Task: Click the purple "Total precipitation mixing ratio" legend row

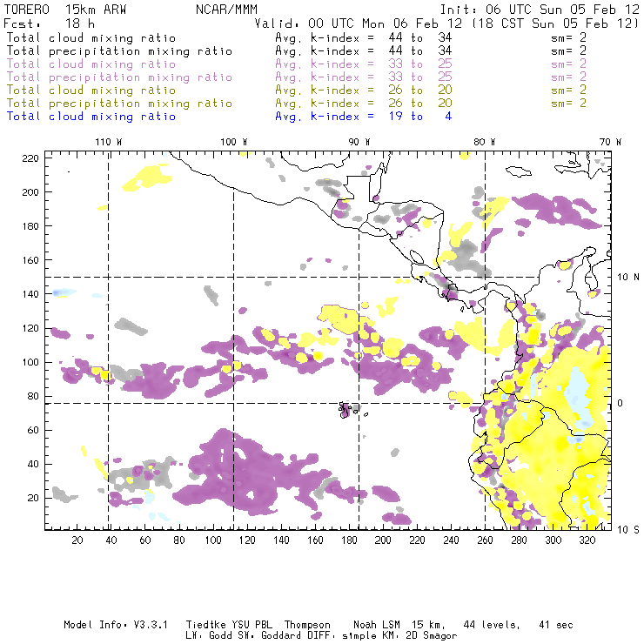Action: 297,77
